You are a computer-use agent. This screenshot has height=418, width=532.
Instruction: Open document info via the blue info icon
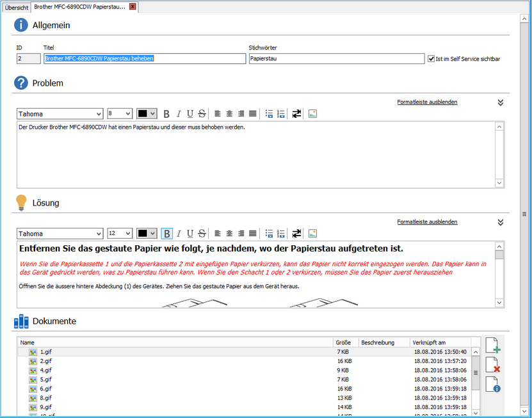(492, 384)
